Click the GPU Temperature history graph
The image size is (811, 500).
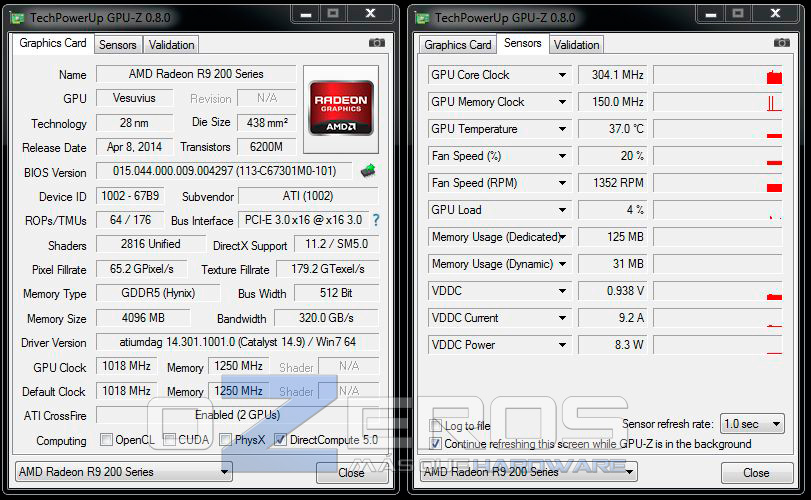(x=718, y=129)
